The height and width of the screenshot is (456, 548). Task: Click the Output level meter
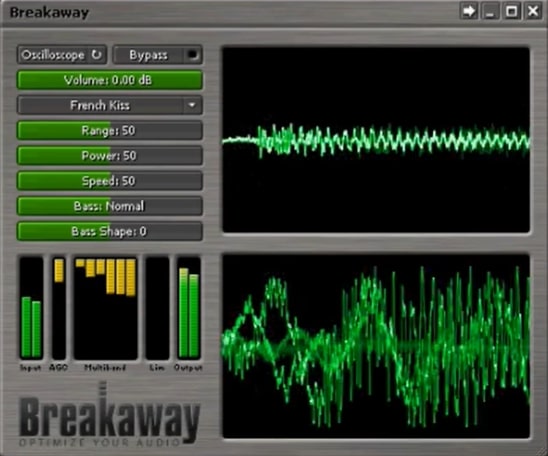(x=189, y=308)
